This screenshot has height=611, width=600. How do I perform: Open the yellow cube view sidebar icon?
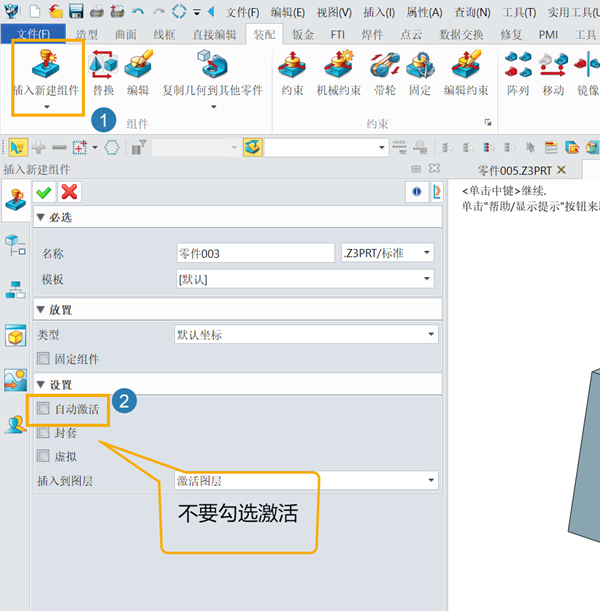point(16,336)
